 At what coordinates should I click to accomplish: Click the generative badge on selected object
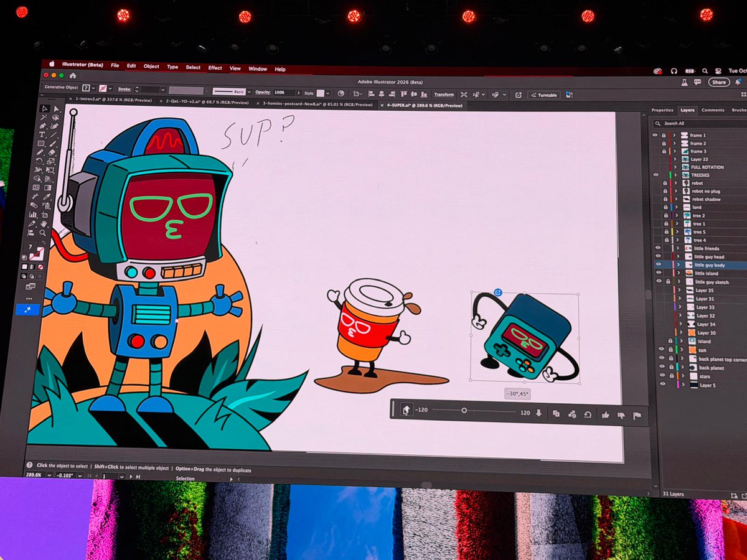[x=497, y=292]
